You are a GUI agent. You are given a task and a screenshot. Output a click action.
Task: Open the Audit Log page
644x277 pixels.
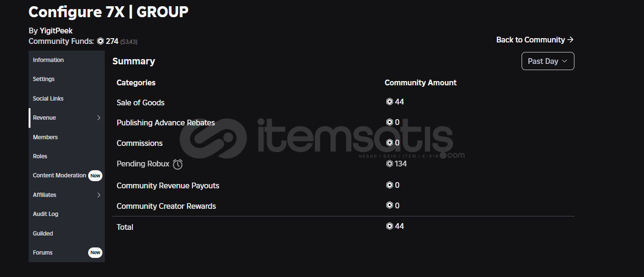[x=46, y=214]
